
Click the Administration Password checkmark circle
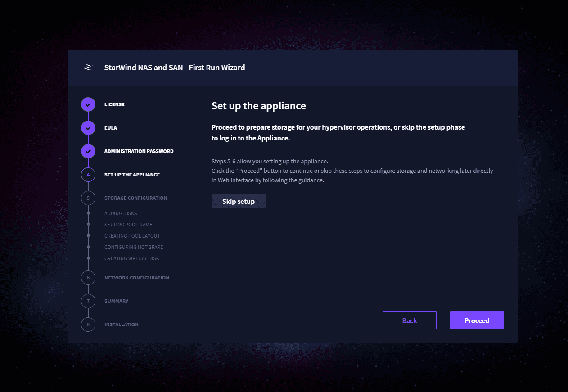(x=88, y=151)
